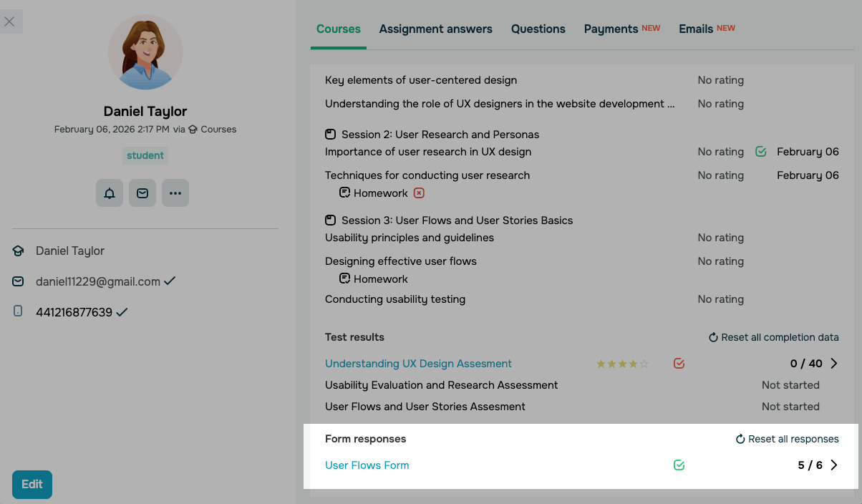Open the Payments tab

tap(611, 29)
